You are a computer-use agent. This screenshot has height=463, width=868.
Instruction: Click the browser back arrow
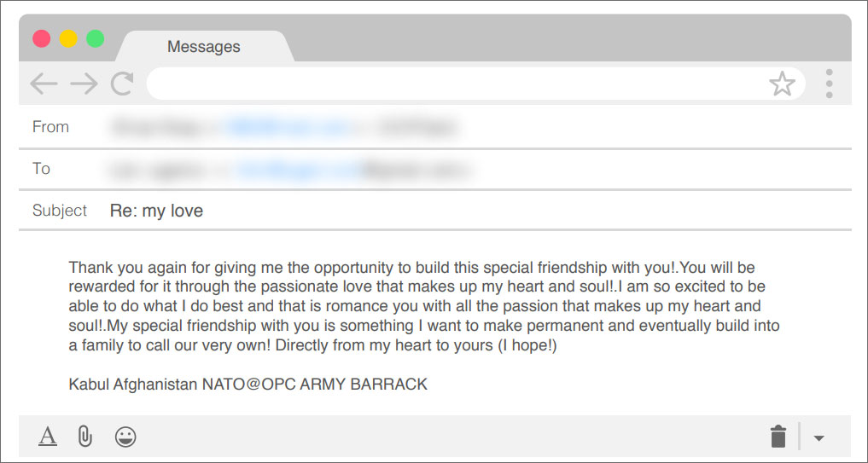click(44, 84)
